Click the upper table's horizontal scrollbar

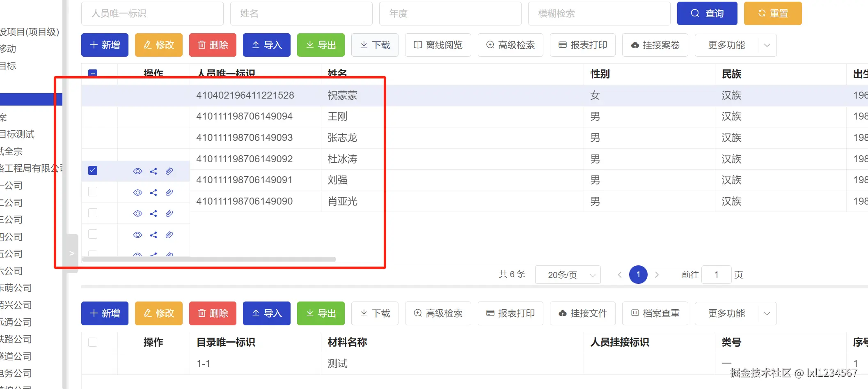coord(209,259)
